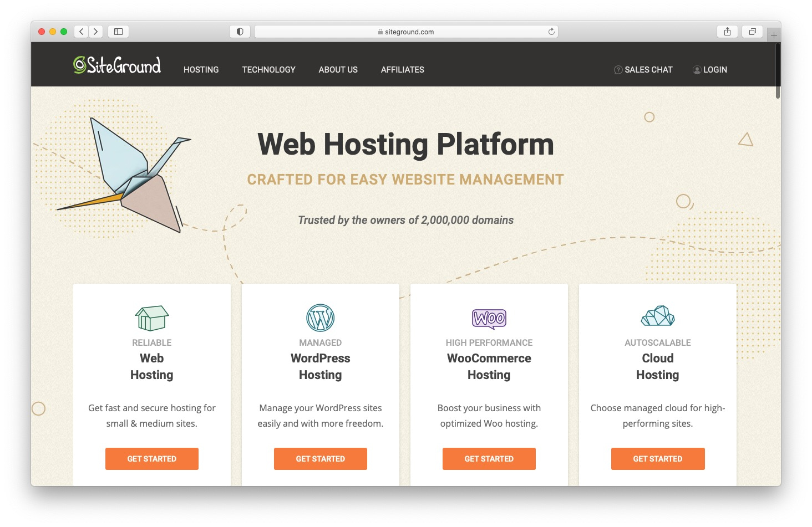Click "Boost your business with" description

coord(489,416)
